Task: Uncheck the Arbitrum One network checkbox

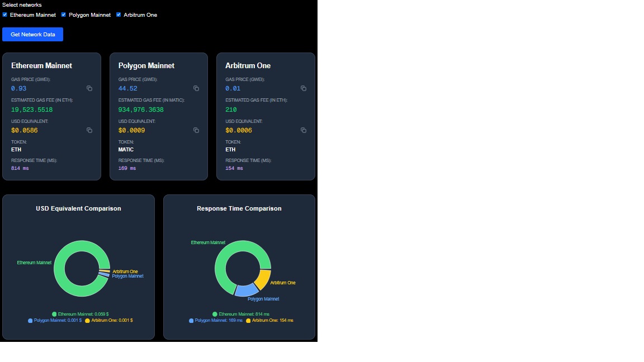Action: pyautogui.click(x=119, y=15)
